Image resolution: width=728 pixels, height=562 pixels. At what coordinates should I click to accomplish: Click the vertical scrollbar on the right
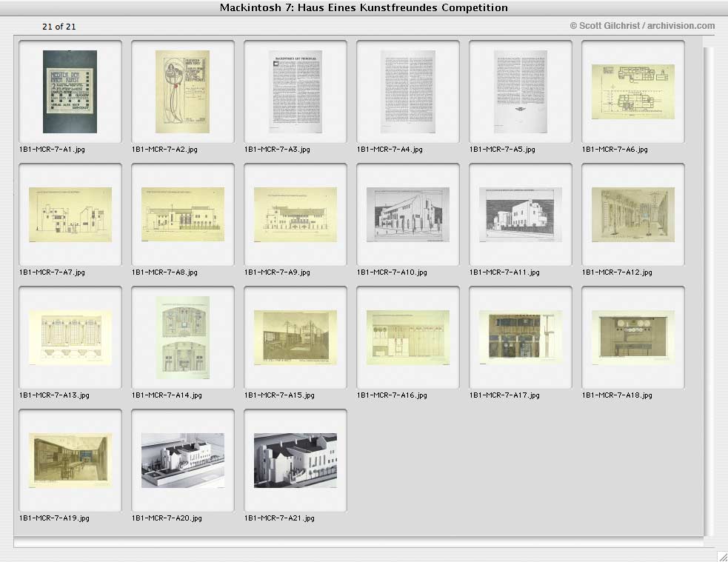click(707, 292)
